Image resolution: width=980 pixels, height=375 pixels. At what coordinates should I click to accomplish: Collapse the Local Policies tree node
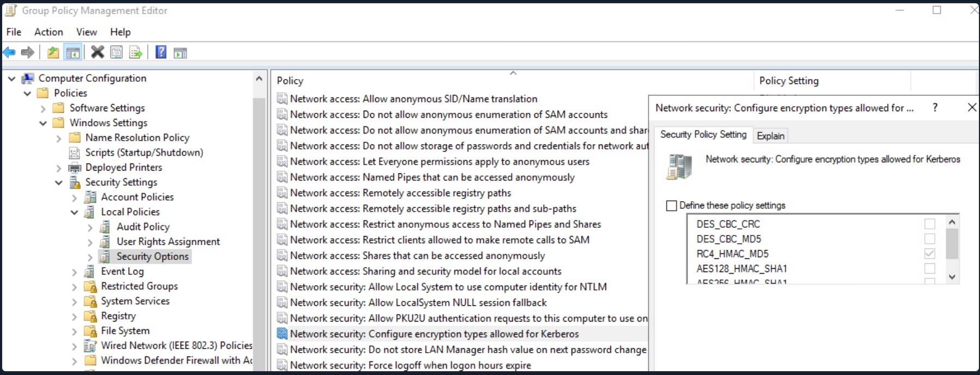tap(74, 212)
